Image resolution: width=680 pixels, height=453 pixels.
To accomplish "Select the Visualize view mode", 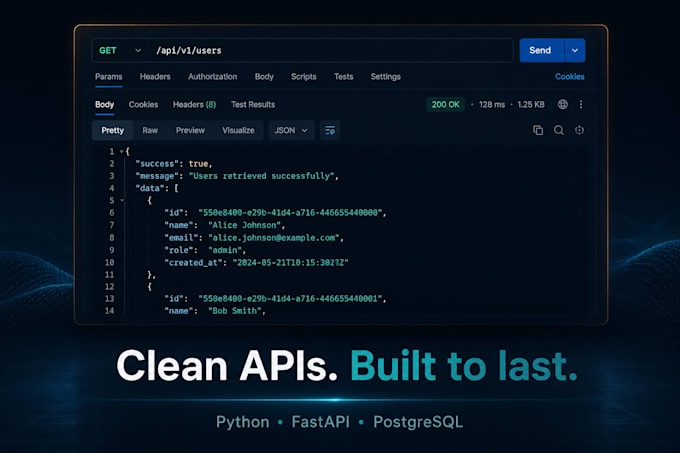I will pyautogui.click(x=238, y=130).
